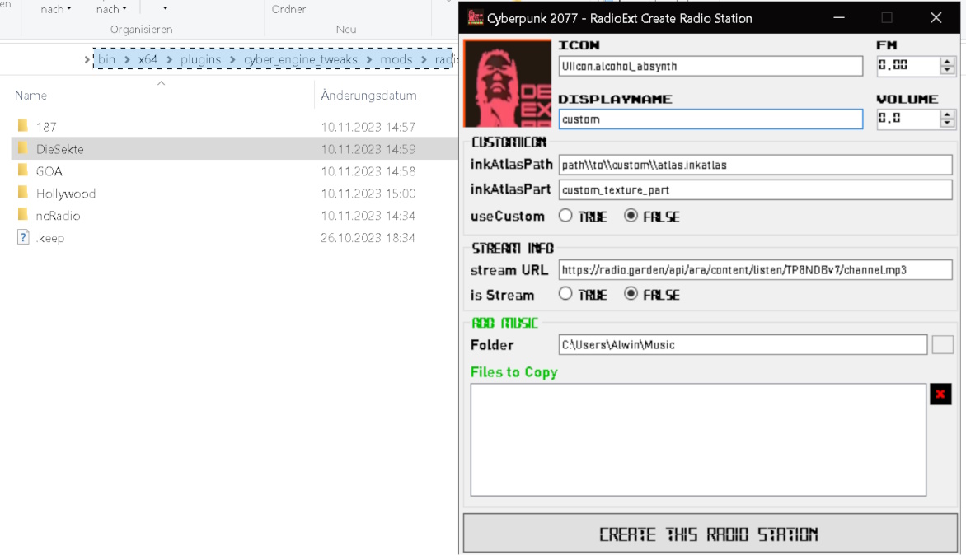Screen dimensions: 966x560
Task: Sort files by the Name column header
Action: pos(30,96)
